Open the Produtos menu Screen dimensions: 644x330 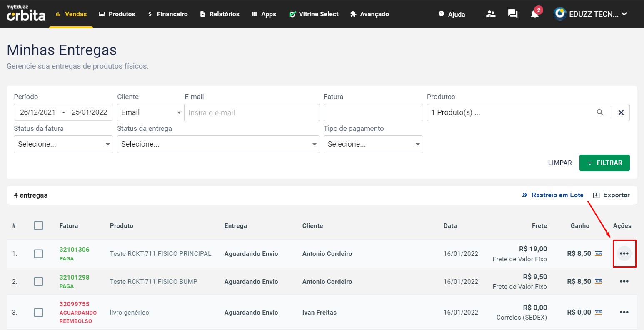point(117,14)
